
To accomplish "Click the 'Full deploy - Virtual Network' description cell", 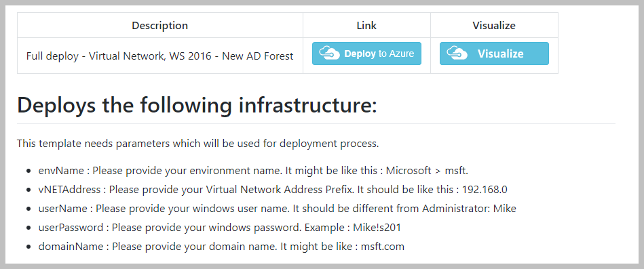I will [x=159, y=56].
